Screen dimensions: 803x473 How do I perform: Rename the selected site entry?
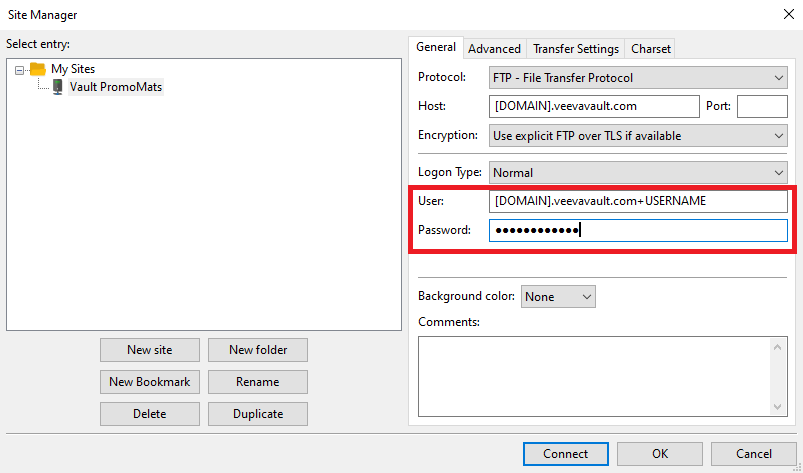257,382
